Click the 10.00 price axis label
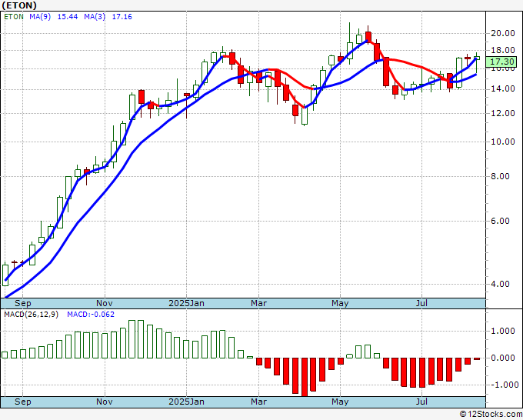The width and height of the screenshot is (523, 420). (x=503, y=142)
